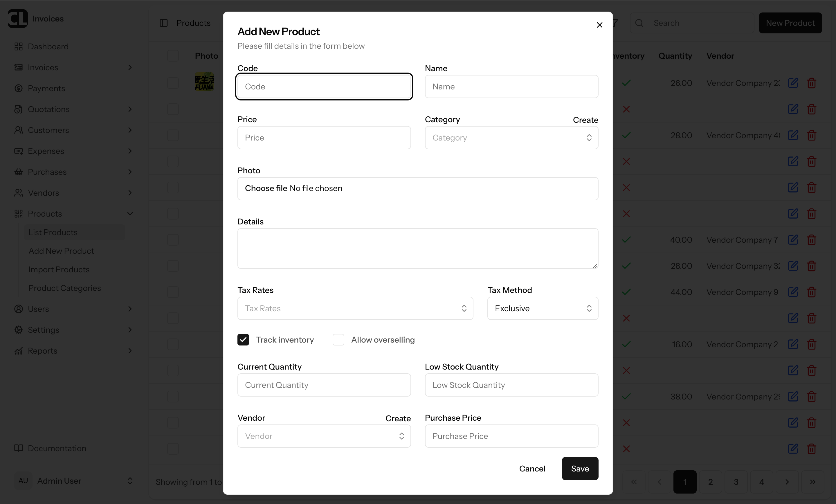Click the Cancel button
Screen dimensions: 836x504
[532, 468]
